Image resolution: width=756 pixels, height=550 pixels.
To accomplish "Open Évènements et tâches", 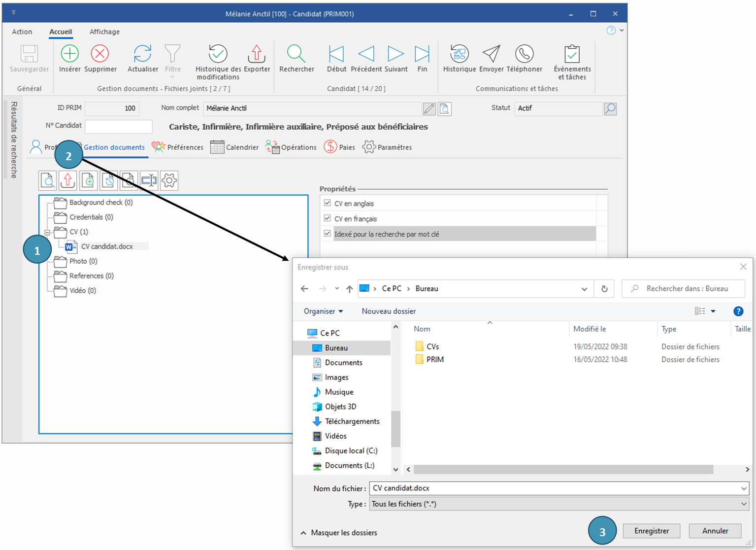I will (x=572, y=54).
